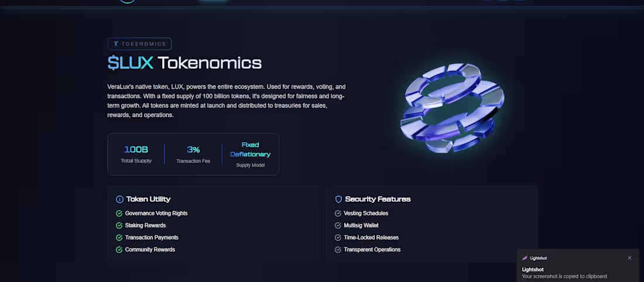Click the 100B Total Supply stat
The width and height of the screenshot is (644, 282).
136,154
